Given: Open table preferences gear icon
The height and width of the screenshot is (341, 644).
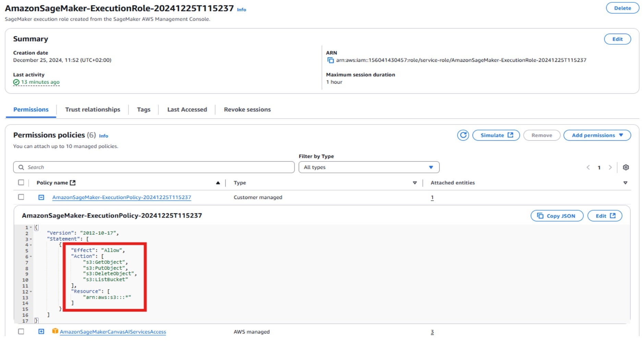Looking at the screenshot, I should pos(625,167).
